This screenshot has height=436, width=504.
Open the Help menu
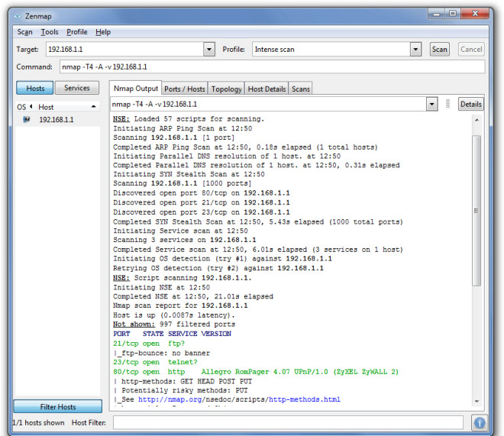pos(103,32)
